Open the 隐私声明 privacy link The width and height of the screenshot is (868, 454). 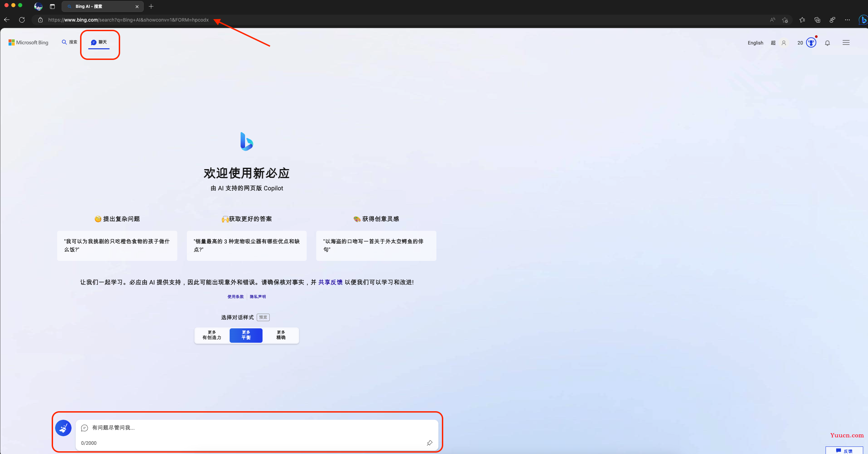pos(258,297)
